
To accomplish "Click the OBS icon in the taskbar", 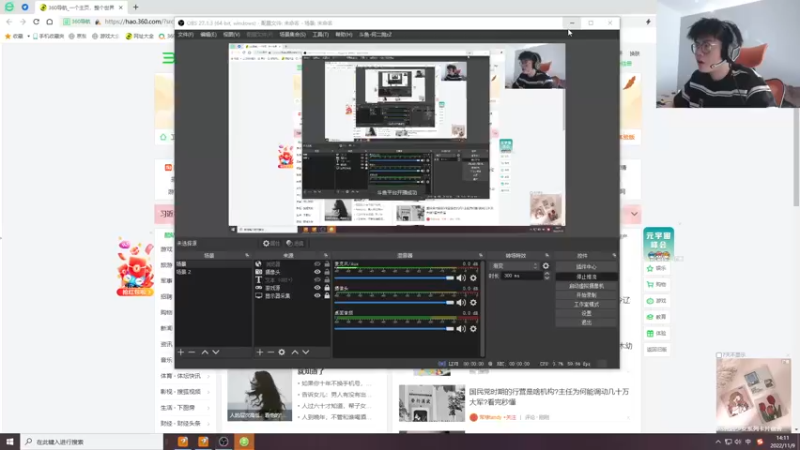I will tap(223, 442).
